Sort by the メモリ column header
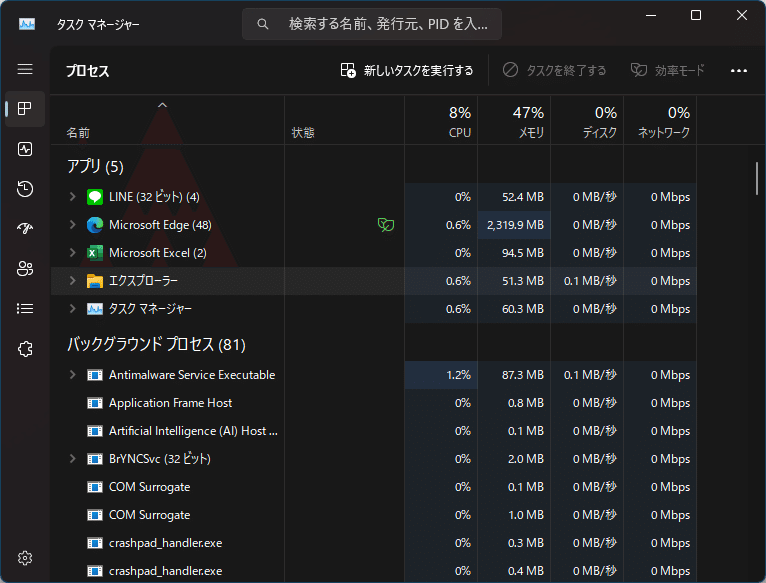Viewport: 766px width, 583px height. pos(514,120)
